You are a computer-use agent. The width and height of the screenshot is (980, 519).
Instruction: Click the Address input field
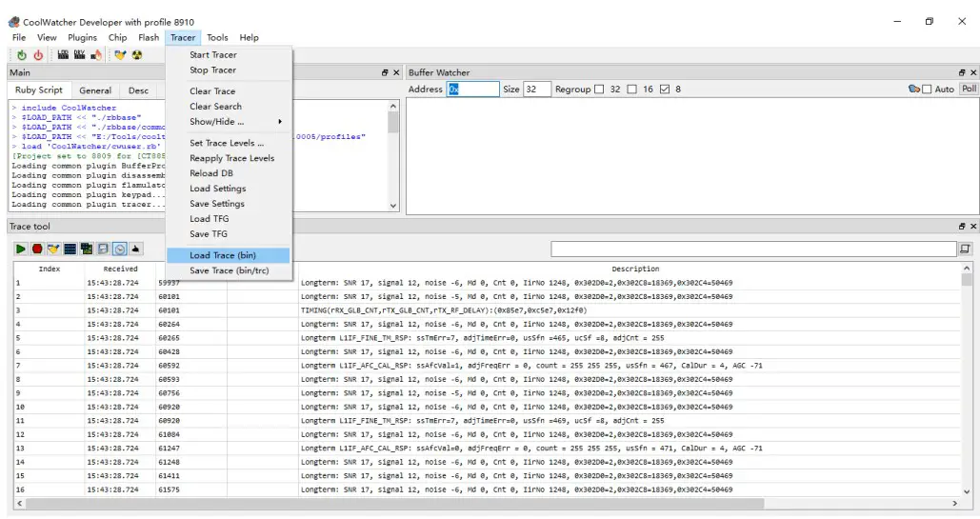click(473, 90)
